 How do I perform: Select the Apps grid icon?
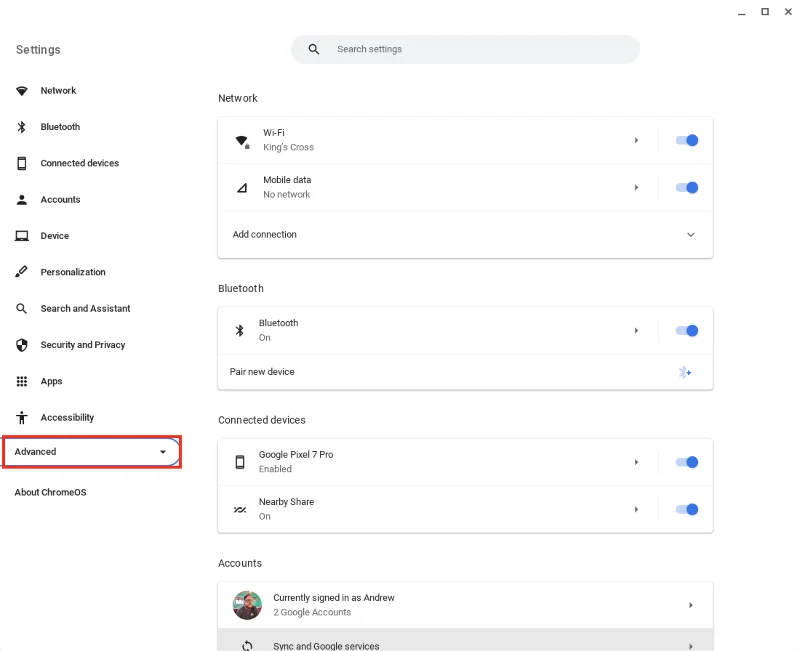[22, 381]
